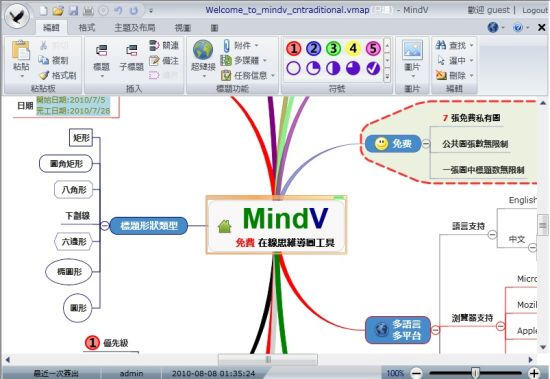Open the 圖 ribbon tab
This screenshot has width=550, height=379.
click(214, 27)
